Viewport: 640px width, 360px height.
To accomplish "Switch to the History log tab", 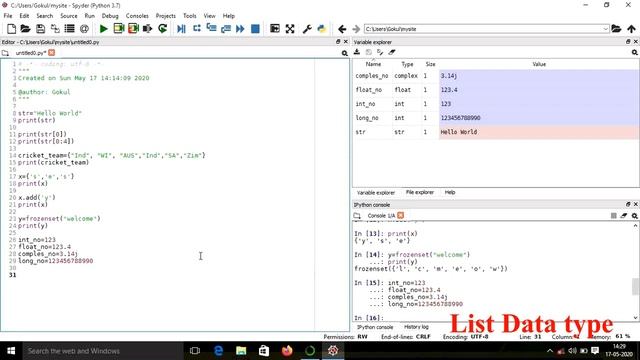I will 416,327.
